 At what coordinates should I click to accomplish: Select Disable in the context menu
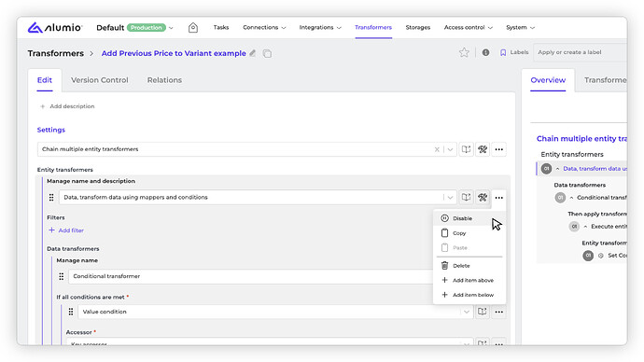click(469, 218)
